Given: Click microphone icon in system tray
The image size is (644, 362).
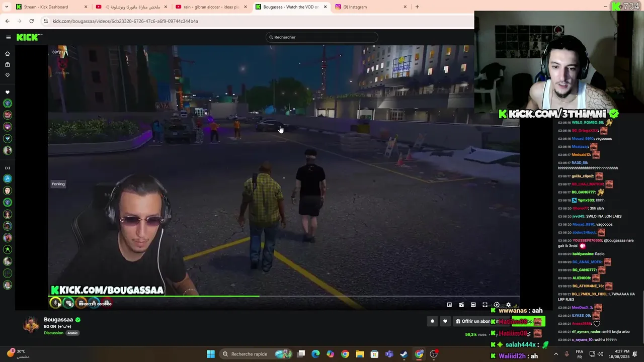Looking at the screenshot, I should tap(567, 354).
